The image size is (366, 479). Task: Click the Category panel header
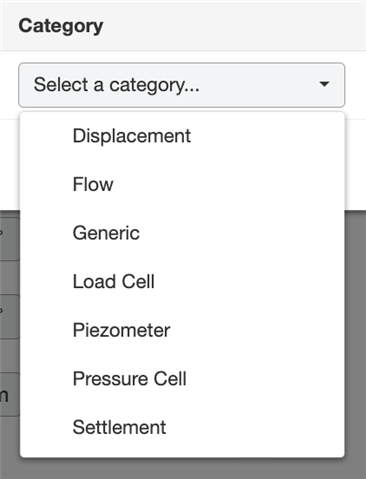[183, 26]
